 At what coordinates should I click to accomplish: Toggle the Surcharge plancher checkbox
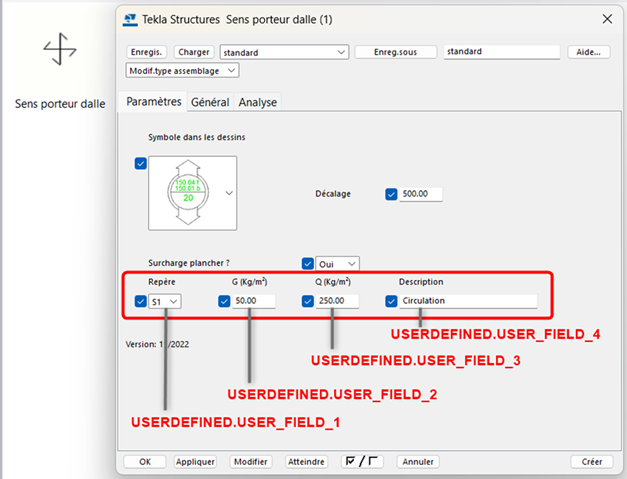pyautogui.click(x=308, y=263)
